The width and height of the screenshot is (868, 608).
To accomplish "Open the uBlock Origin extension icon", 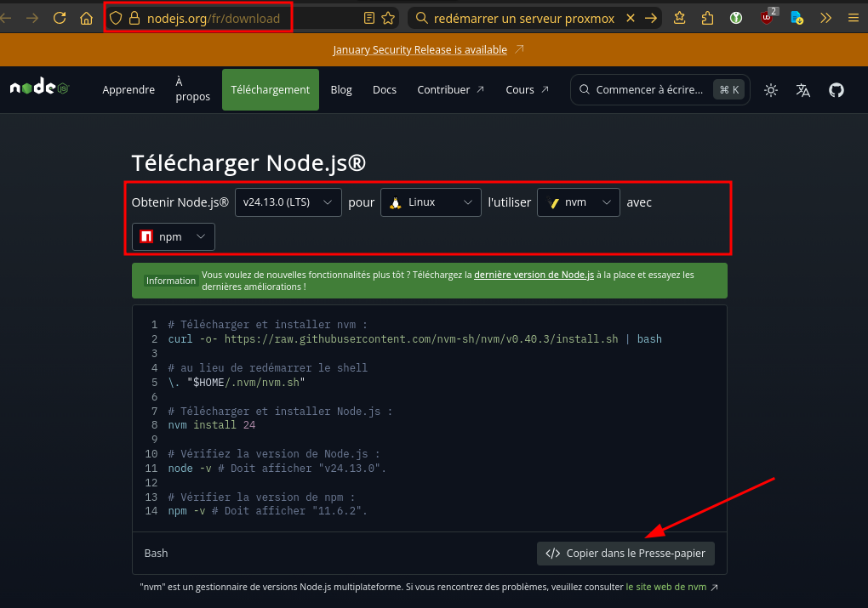I will pyautogui.click(x=767, y=18).
